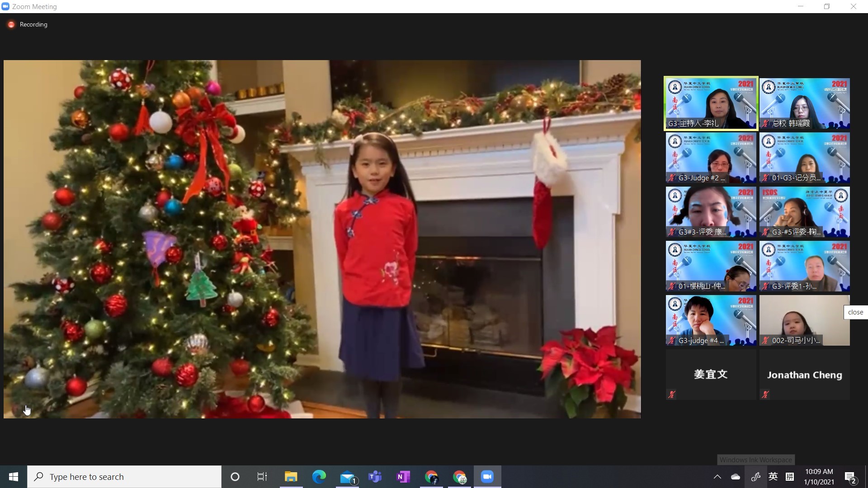Restore down the Zoom Meeting window
This screenshot has height=488, width=868.
coord(827,6)
